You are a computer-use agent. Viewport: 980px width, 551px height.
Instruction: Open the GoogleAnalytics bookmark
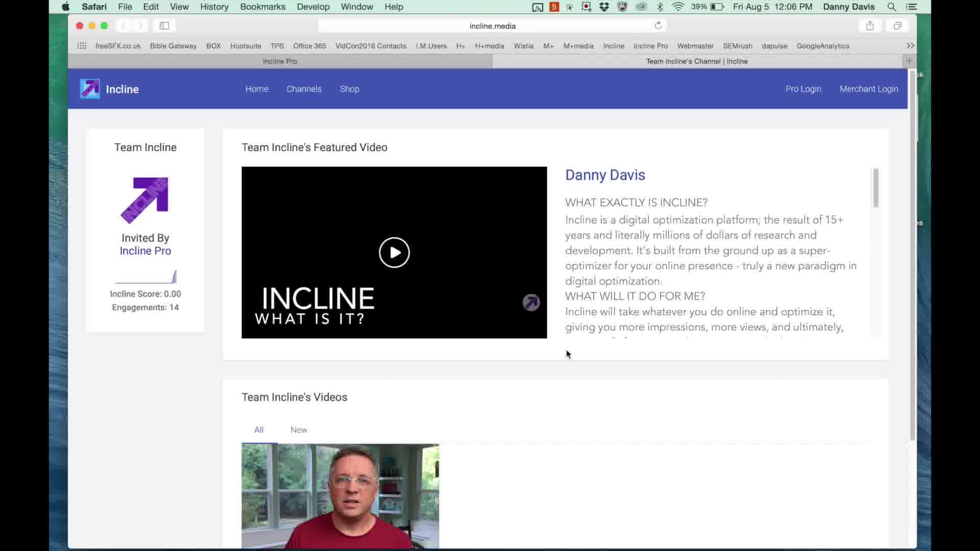(823, 46)
